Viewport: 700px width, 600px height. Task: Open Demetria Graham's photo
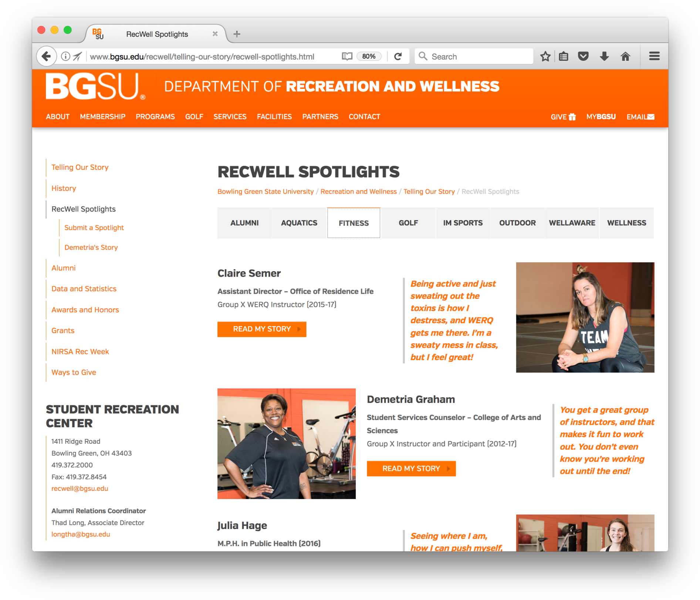point(287,444)
